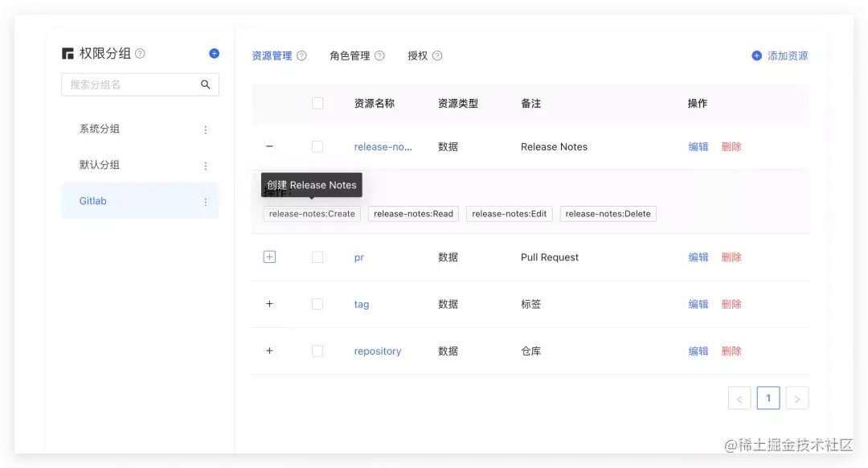Click 删除 for the tag resource
This screenshot has width=868, height=468.
point(731,304)
